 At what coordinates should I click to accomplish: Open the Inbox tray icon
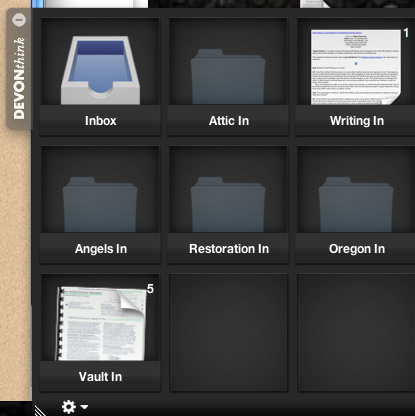(100, 70)
